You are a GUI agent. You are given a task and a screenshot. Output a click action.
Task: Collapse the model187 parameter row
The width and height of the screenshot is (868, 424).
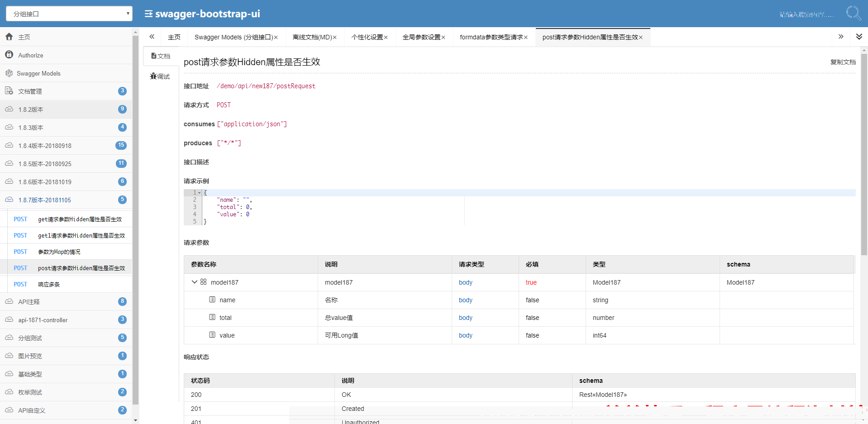point(195,281)
